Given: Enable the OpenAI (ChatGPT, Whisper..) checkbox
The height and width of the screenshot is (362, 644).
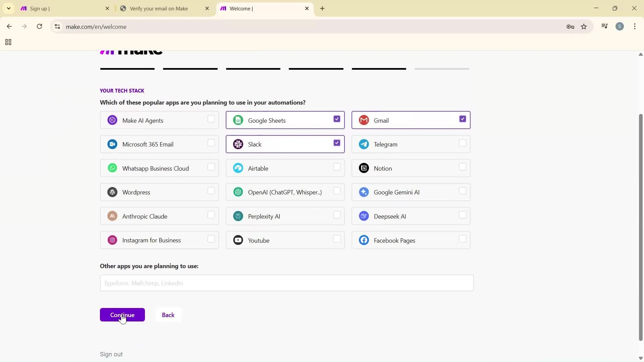Looking at the screenshot, I should click(337, 191).
